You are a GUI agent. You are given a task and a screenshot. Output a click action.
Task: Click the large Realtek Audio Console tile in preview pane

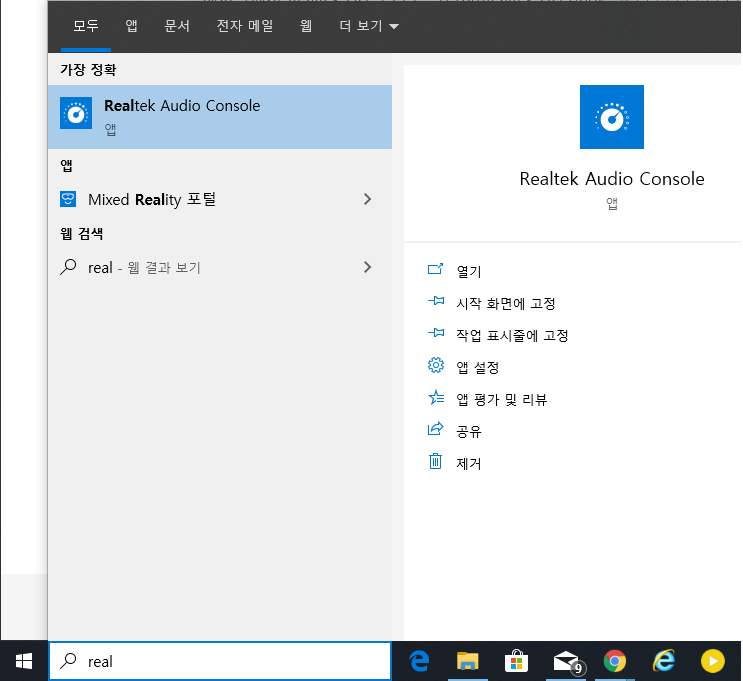pos(612,117)
